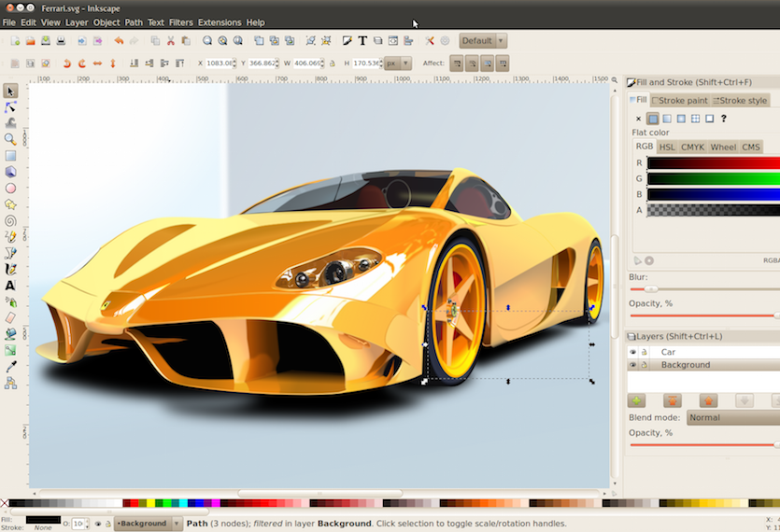
Task: Select the Spiral tool
Action: point(10,221)
